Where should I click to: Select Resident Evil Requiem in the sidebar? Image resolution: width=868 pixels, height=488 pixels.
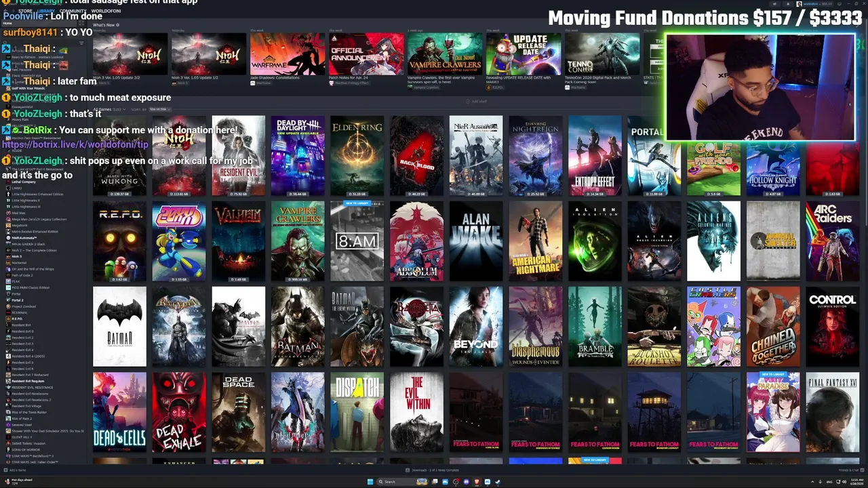(30, 381)
